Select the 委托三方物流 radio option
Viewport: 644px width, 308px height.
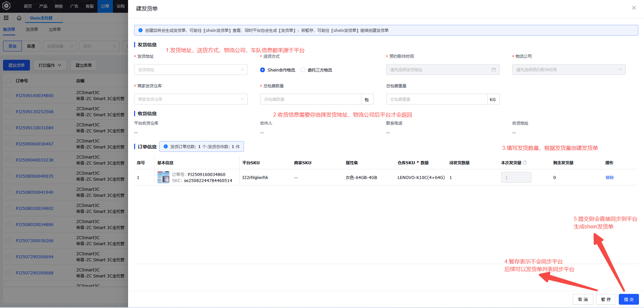point(303,70)
